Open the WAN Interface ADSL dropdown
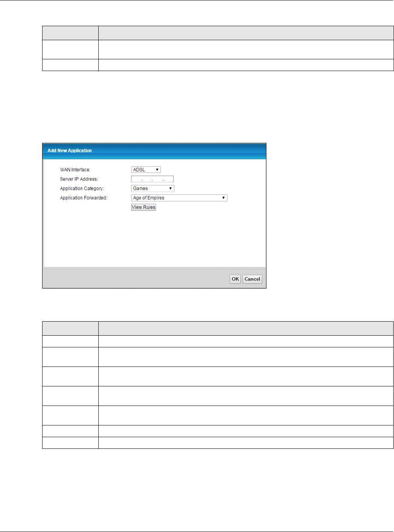Image resolution: width=394 pixels, height=532 pixels. (x=146, y=170)
